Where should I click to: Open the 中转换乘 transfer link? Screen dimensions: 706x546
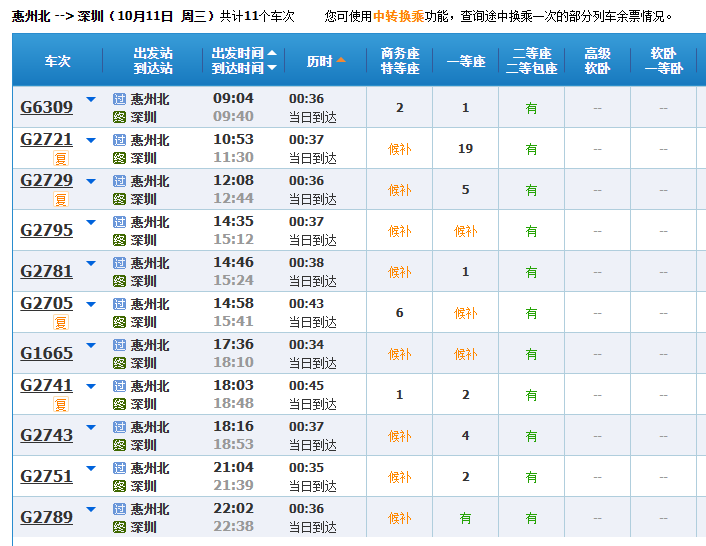point(398,16)
